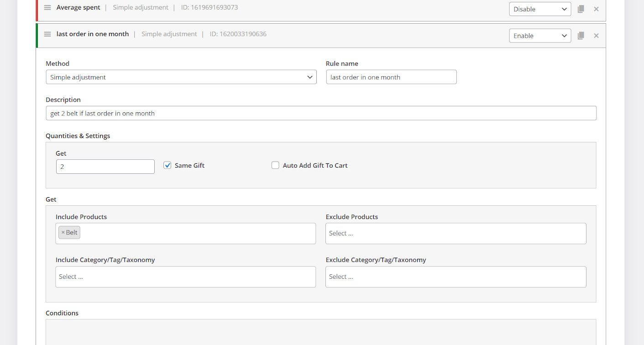Image resolution: width=644 pixels, height=345 pixels.
Task: Remove the last order in one month rule
Action: click(596, 36)
